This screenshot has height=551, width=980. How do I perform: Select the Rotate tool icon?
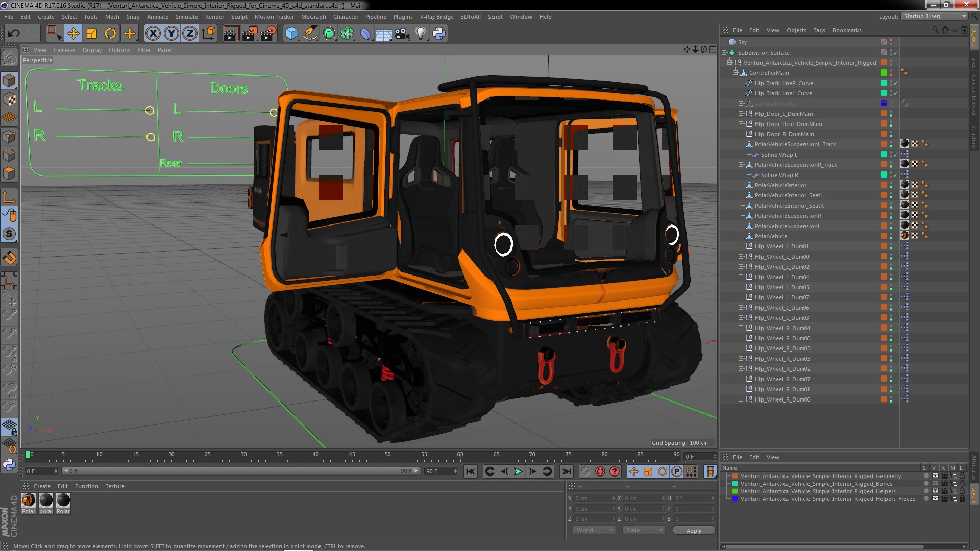click(110, 34)
